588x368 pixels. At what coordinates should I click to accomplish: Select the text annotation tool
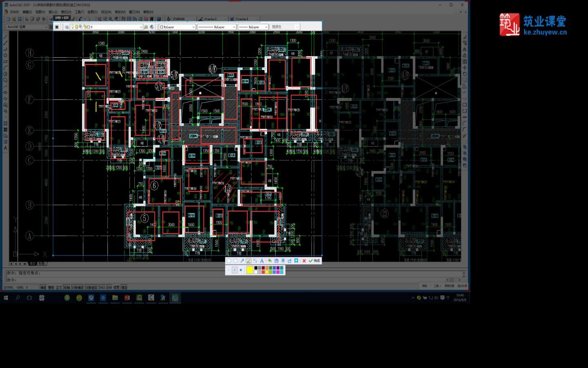(262, 261)
